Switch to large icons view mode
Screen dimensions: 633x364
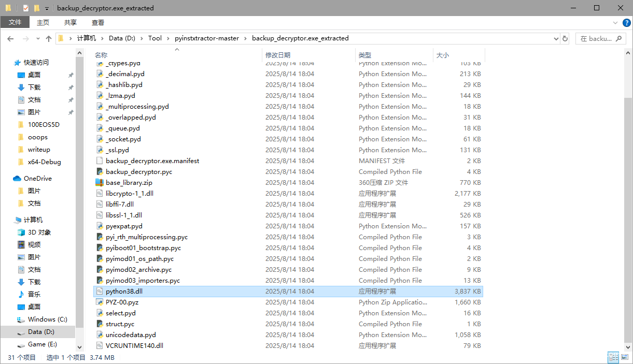tap(625, 357)
